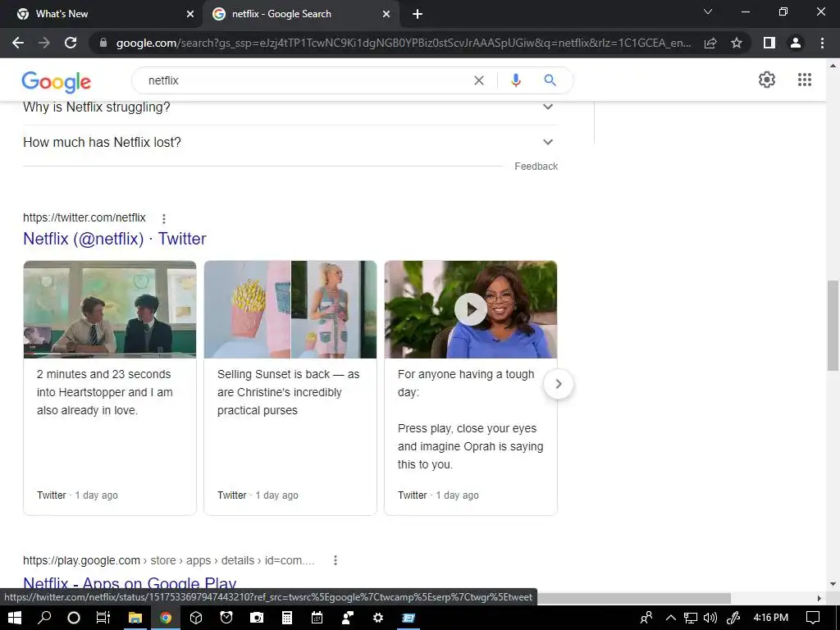This screenshot has height=630, width=840.
Task: Switch to the What's New tab
Action: [102, 14]
